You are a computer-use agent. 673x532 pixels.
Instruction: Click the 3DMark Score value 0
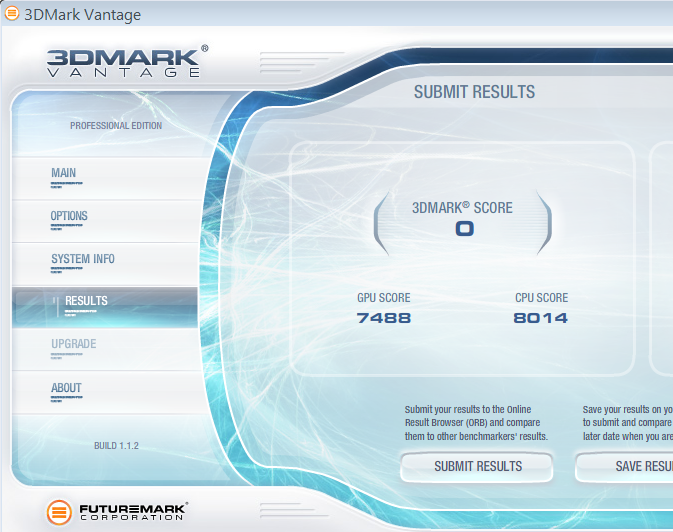464,228
